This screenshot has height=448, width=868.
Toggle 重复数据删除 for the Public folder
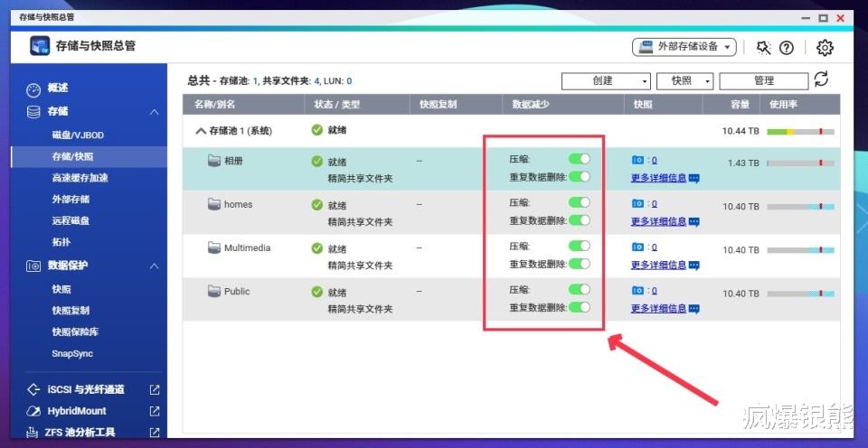point(579,307)
